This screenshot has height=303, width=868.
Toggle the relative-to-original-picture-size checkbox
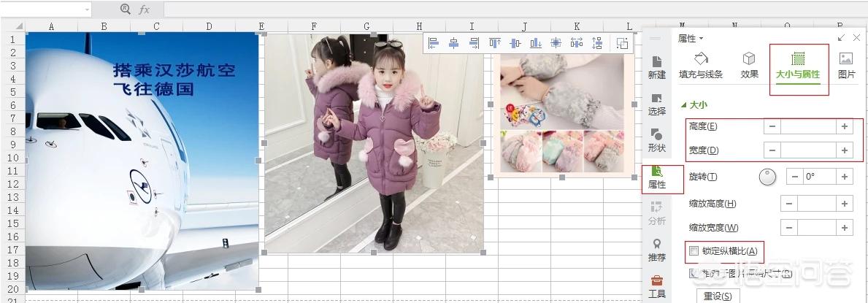tap(694, 273)
